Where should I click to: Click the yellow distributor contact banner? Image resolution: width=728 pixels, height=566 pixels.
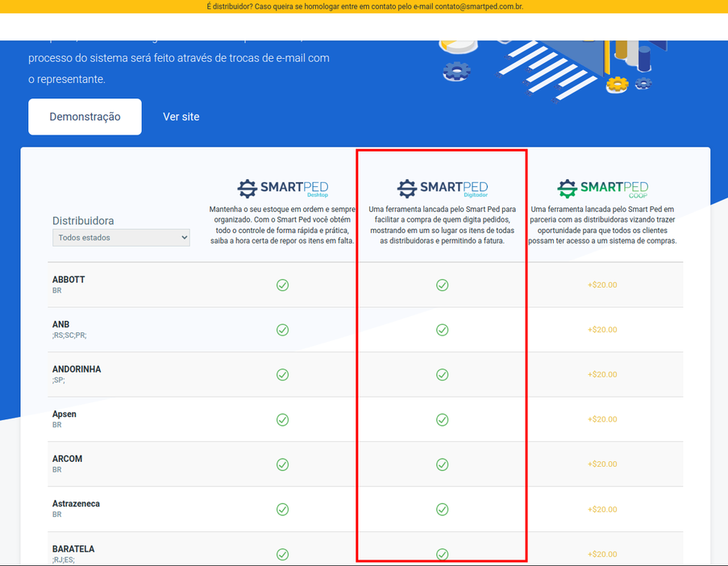point(364,6)
